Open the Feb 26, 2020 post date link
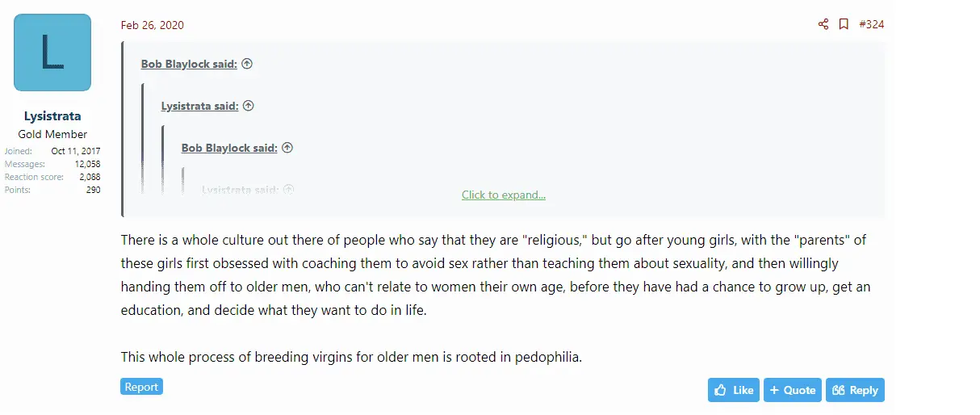The width and height of the screenshot is (980, 415). tap(153, 25)
